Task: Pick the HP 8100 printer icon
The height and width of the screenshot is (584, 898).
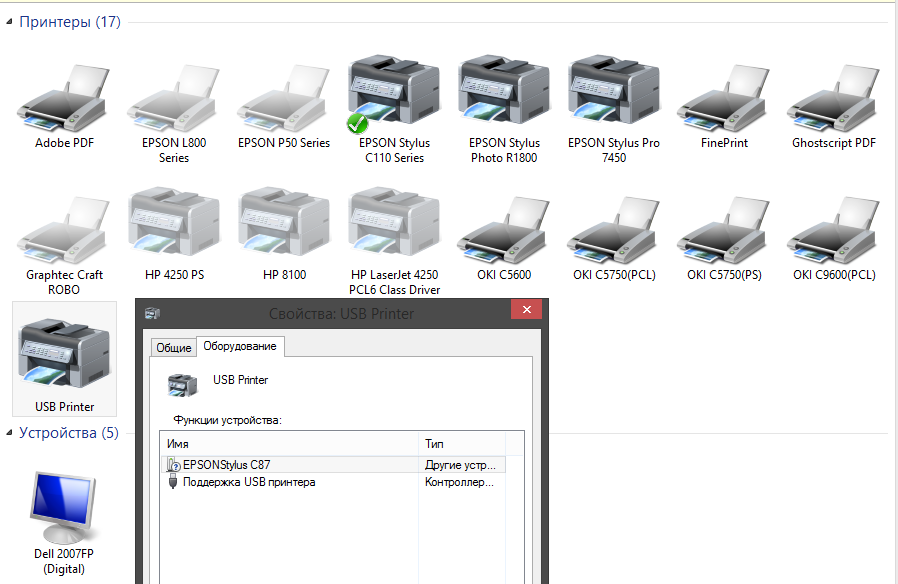Action: click(284, 220)
